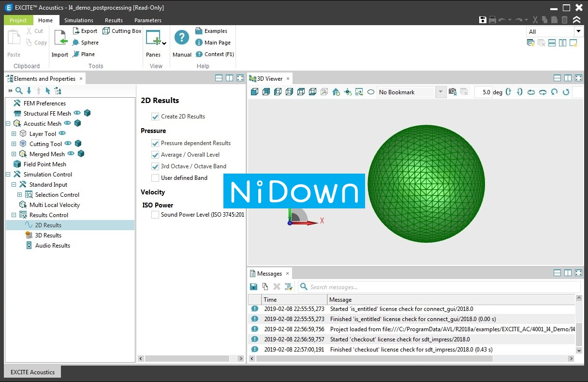This screenshot has width=588, height=382.
Task: Open the Parameters tab
Action: (148, 20)
